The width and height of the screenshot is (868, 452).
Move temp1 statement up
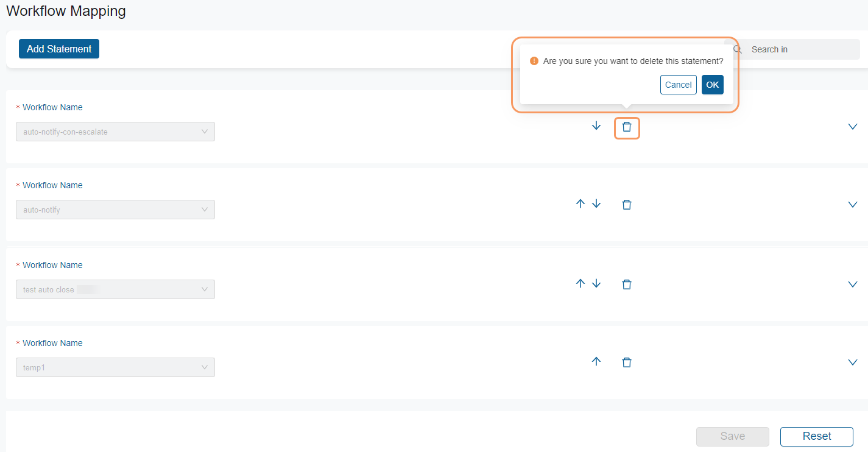point(596,361)
